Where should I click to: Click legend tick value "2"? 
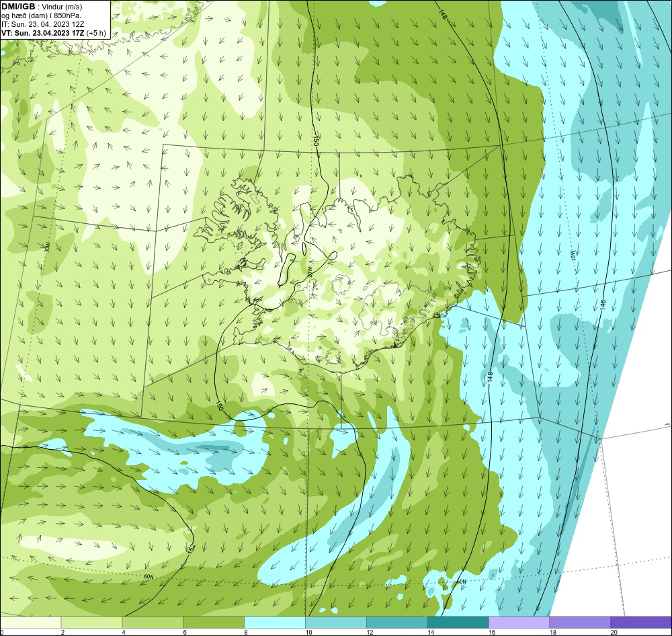point(62,632)
